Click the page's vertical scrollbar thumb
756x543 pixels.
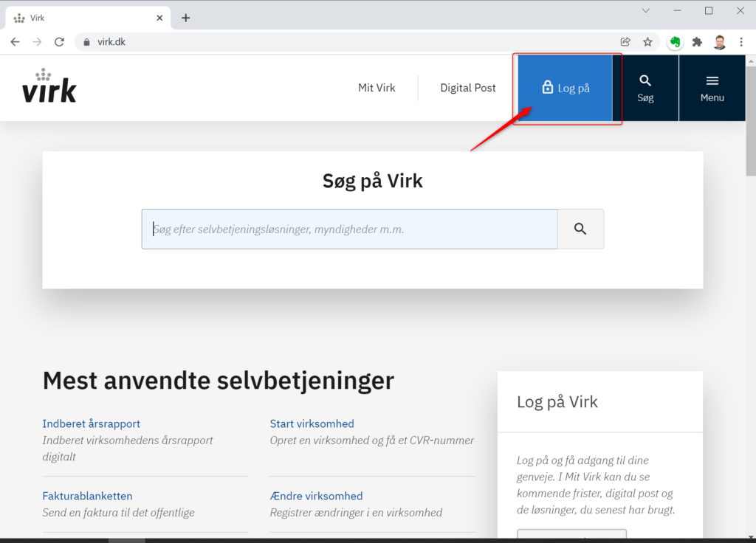751,120
